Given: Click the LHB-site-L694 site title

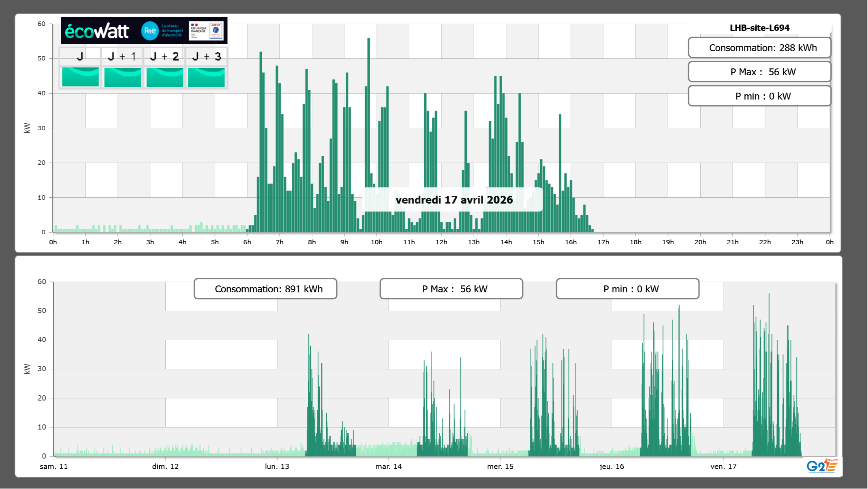Looking at the screenshot, I should coord(759,28).
